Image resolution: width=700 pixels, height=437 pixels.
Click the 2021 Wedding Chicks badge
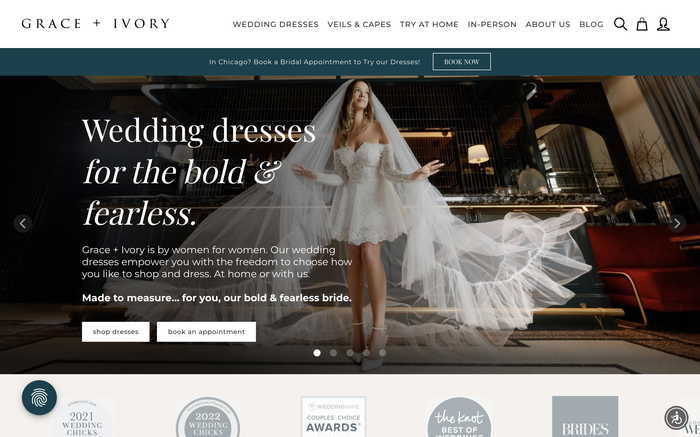pos(82,419)
